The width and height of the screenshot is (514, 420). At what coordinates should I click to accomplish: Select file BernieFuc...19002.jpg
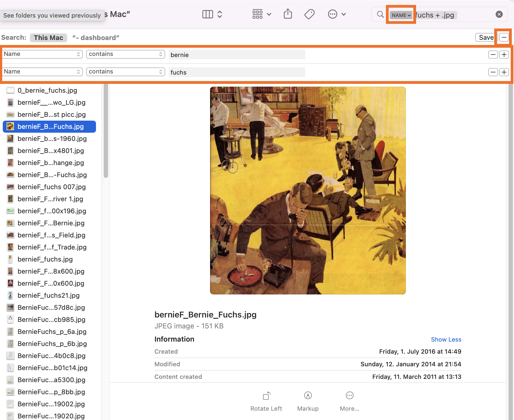pos(49,404)
